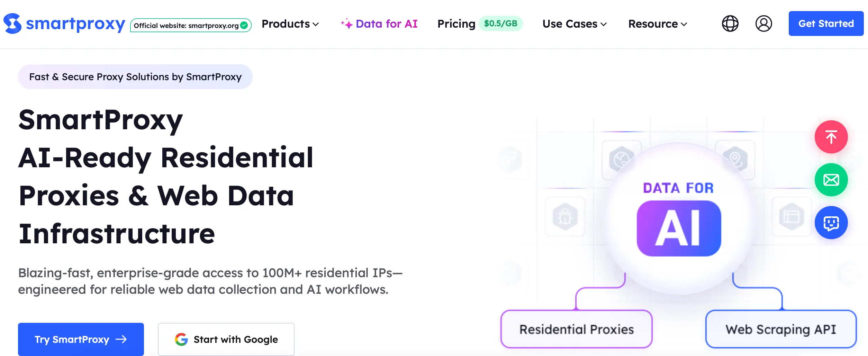Click the green verified checkmark badge
This screenshot has height=356, width=868.
click(x=244, y=25)
